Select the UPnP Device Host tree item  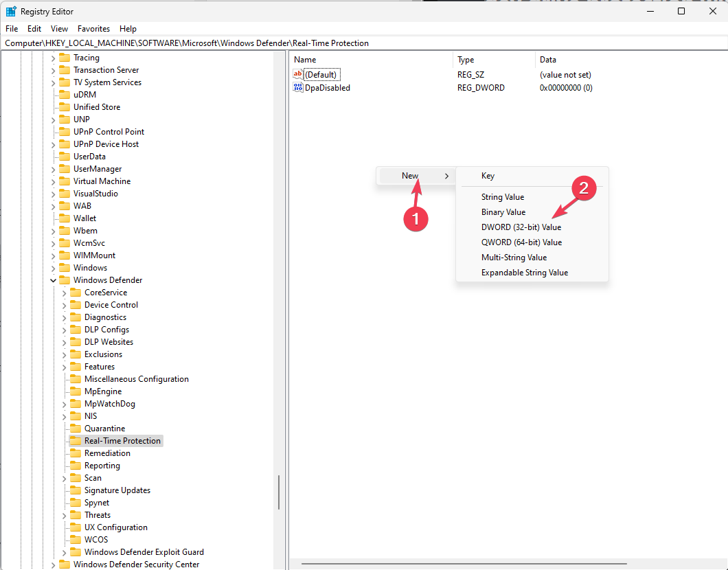(106, 144)
